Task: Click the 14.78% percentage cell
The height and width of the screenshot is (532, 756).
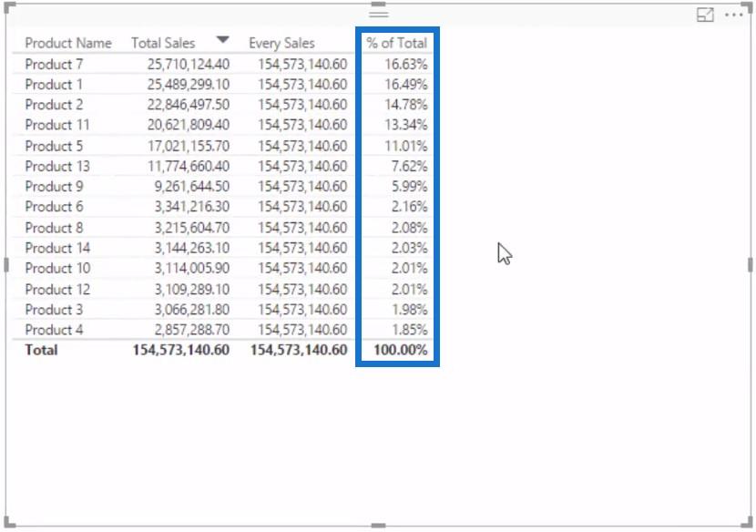Action: tap(405, 105)
